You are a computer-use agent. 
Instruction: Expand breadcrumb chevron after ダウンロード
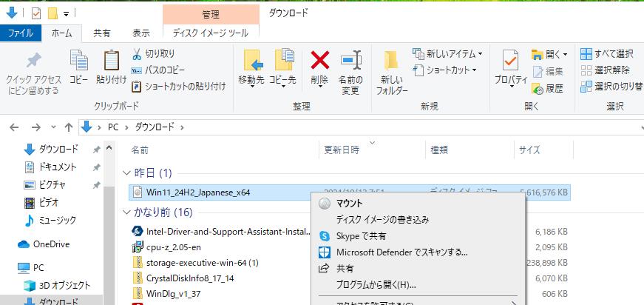(x=183, y=127)
